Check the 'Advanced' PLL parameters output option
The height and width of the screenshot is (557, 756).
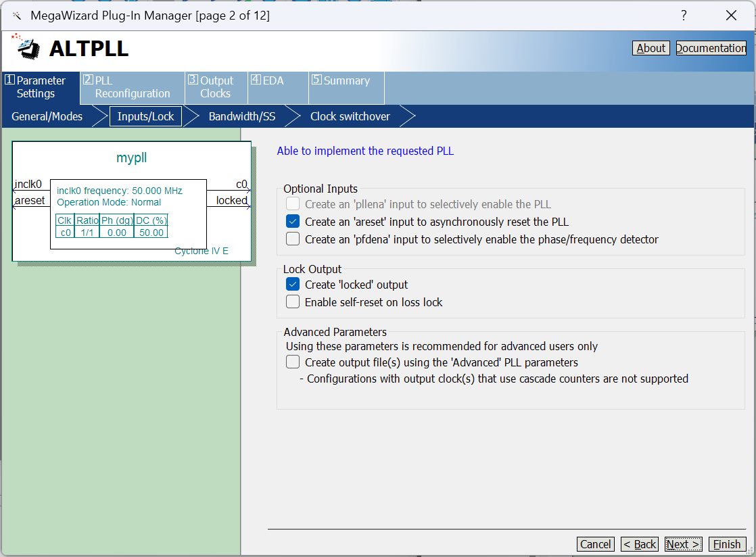(x=293, y=362)
